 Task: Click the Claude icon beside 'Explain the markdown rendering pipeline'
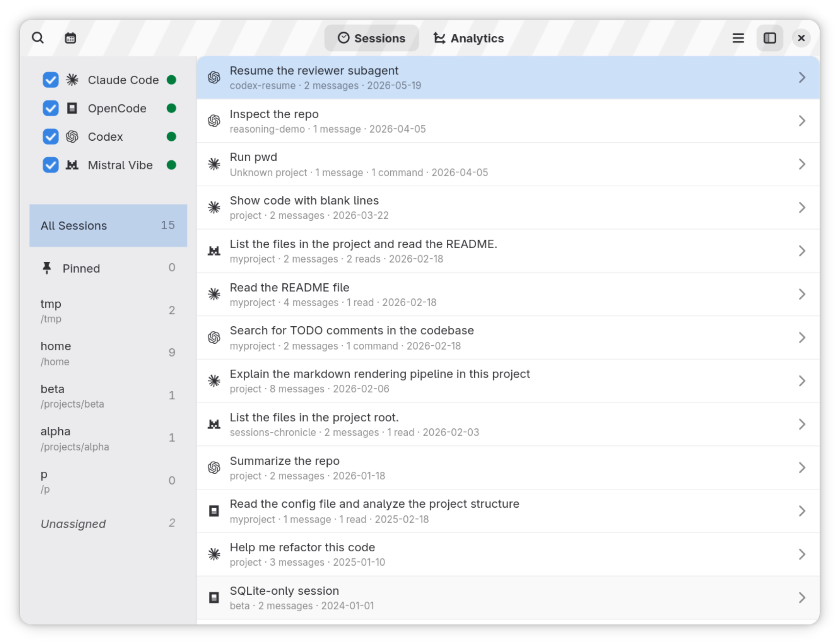pyautogui.click(x=214, y=381)
